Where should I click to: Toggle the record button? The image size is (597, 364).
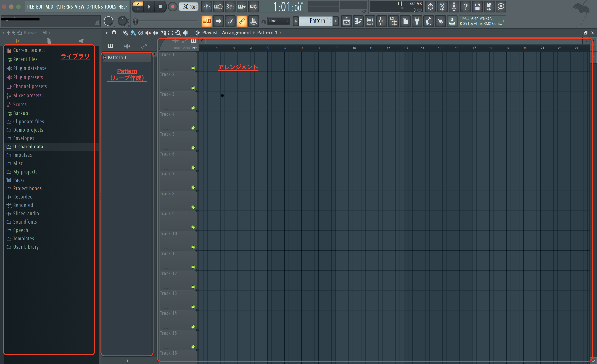(173, 7)
